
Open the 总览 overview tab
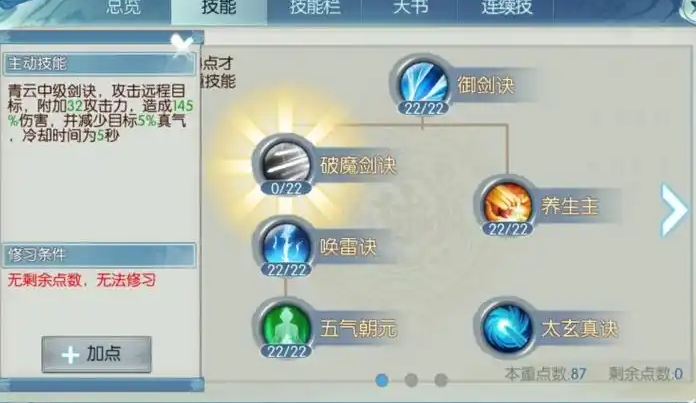coord(123,8)
